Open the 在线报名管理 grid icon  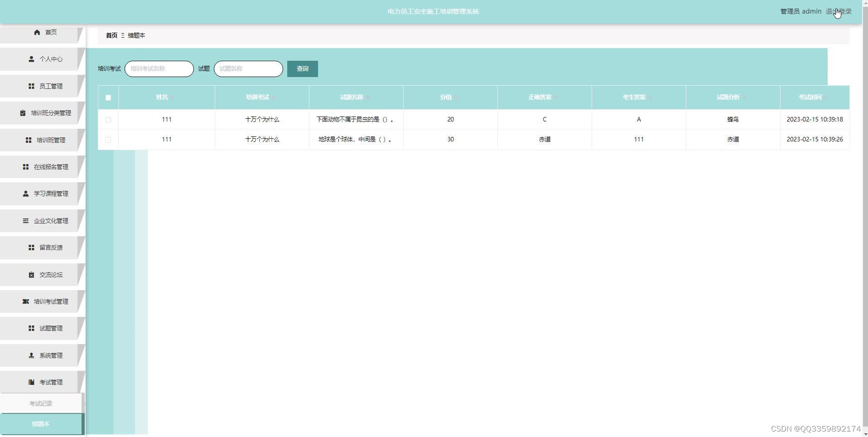click(x=26, y=167)
